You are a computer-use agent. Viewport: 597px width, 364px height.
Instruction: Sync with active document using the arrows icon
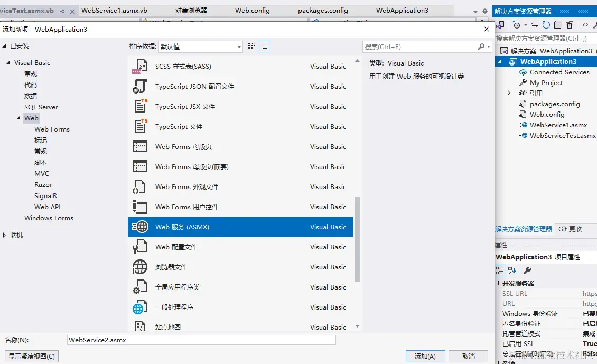pyautogui.click(x=534, y=25)
